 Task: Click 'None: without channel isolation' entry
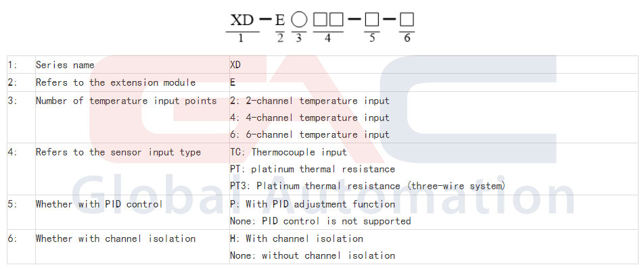coord(313,255)
